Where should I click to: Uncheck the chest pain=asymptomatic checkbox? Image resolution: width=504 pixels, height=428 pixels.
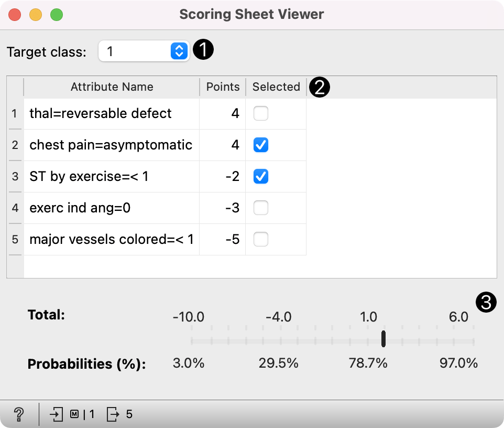[261, 145]
